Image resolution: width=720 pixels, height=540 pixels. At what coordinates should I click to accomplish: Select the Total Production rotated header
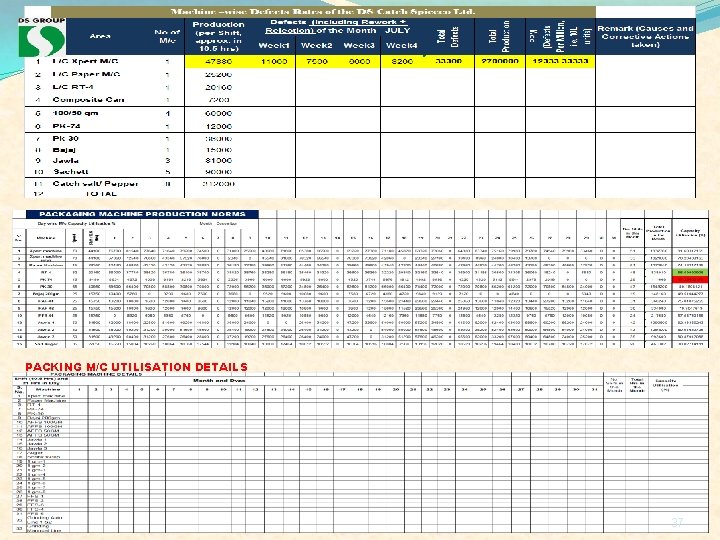(499, 36)
